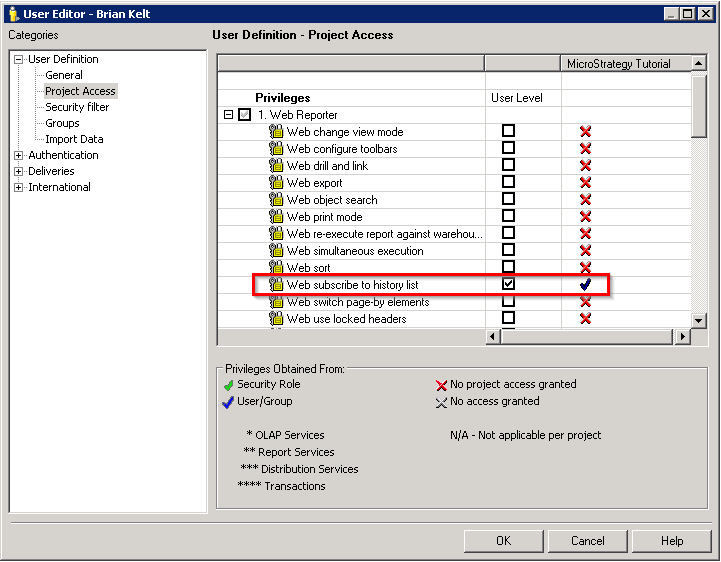Toggle the 1. Web Reporter group checkbox
The height and width of the screenshot is (562, 721).
coord(245,115)
